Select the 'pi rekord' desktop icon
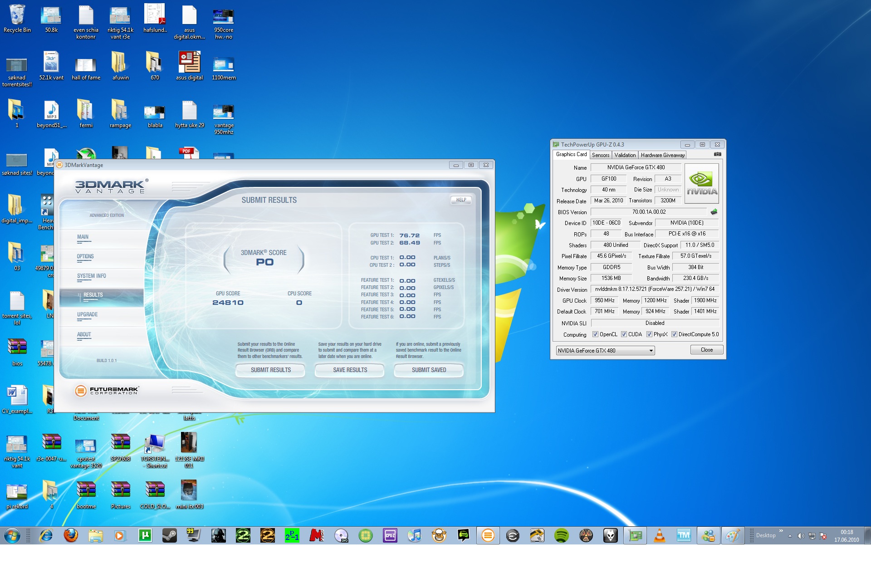Viewport: 871px width, 588px height. point(17,495)
